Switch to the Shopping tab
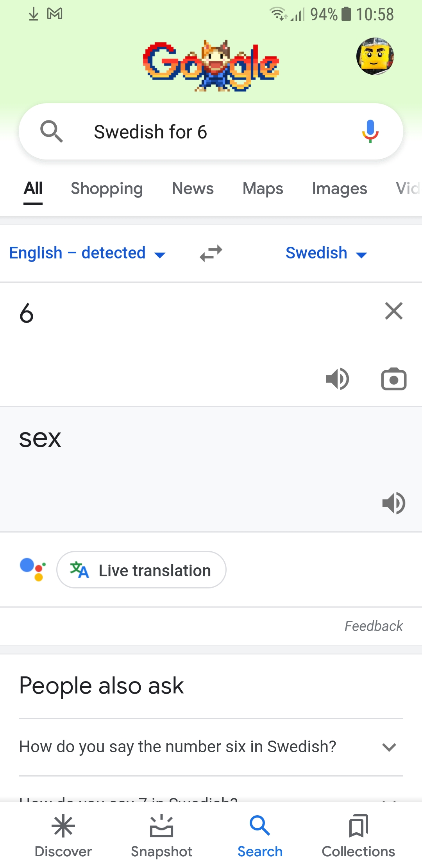This screenshot has width=422, height=868. (107, 188)
